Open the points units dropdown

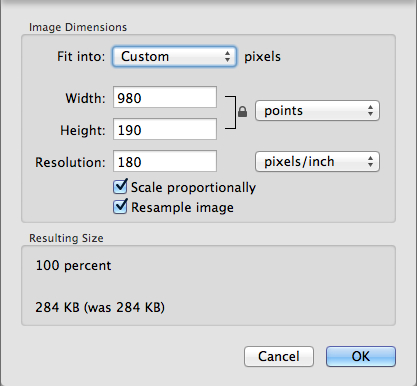click(317, 111)
